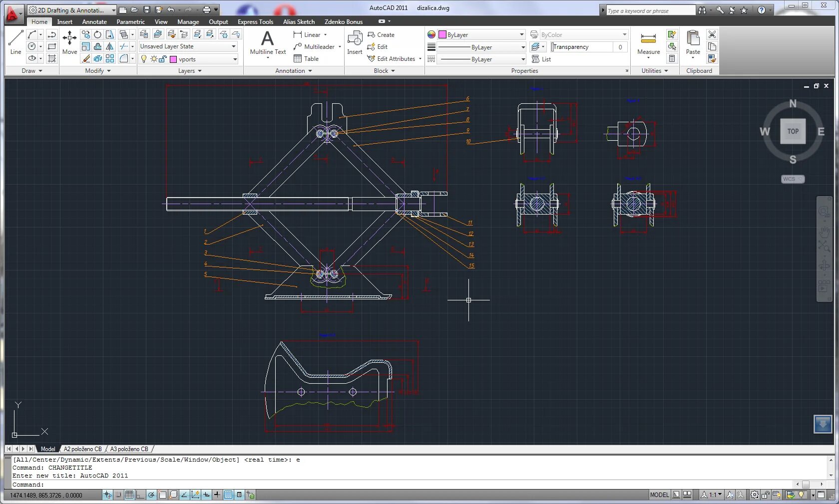Open the A2 položeno CB layout tab
This screenshot has height=504, width=839.
[82, 449]
